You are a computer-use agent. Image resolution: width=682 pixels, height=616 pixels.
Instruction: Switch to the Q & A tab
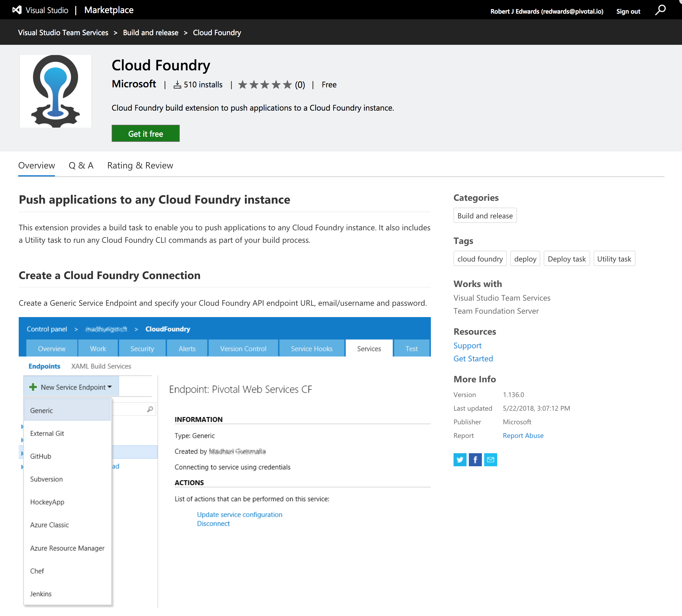80,165
